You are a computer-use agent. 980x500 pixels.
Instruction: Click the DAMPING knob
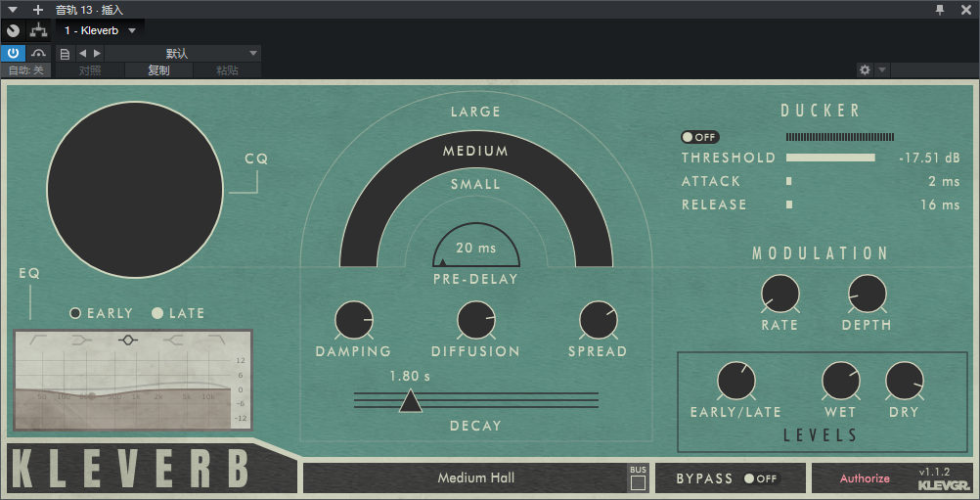point(354,320)
